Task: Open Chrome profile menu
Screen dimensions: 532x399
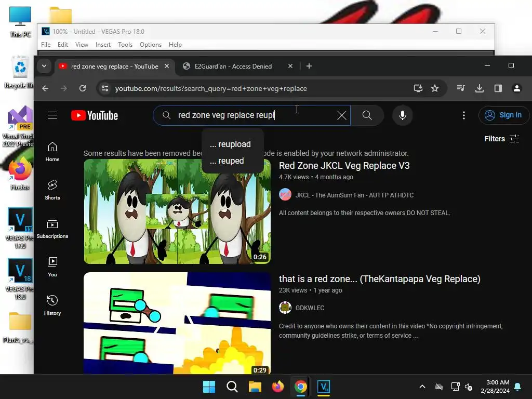Action: [x=517, y=88]
